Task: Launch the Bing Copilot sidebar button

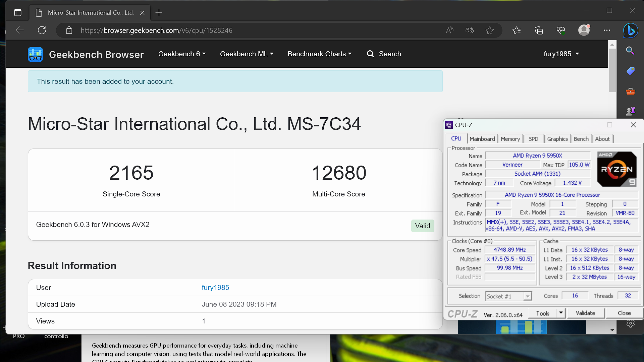Action: 630,31
